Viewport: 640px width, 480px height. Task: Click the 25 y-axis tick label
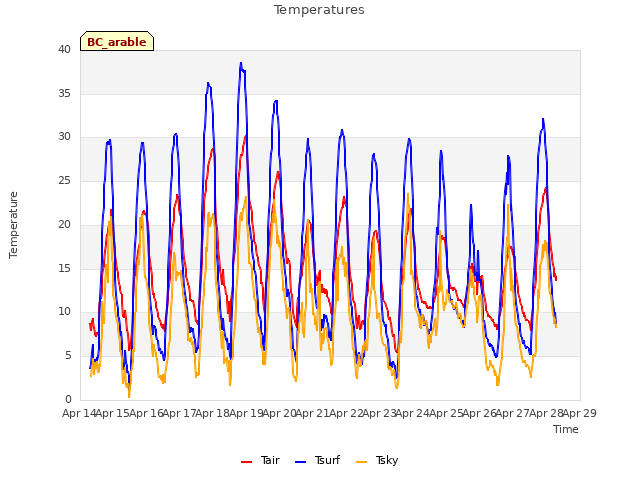click(x=64, y=180)
